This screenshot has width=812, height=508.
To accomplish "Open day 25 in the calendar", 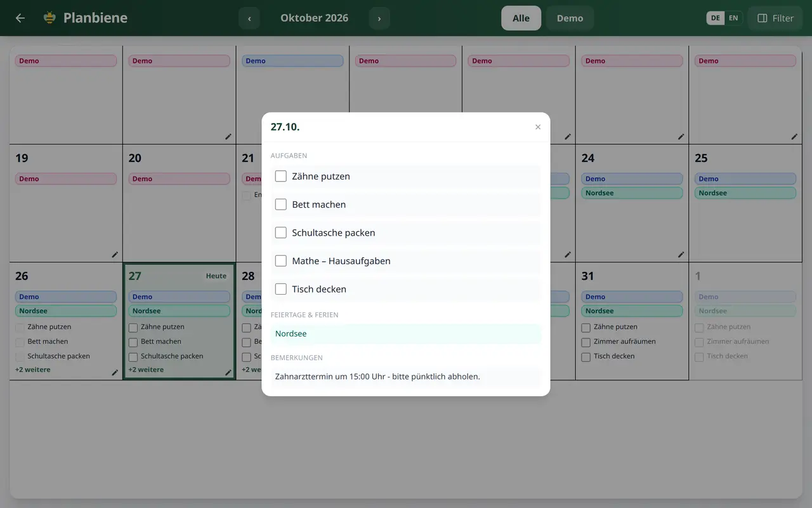I will (701, 158).
